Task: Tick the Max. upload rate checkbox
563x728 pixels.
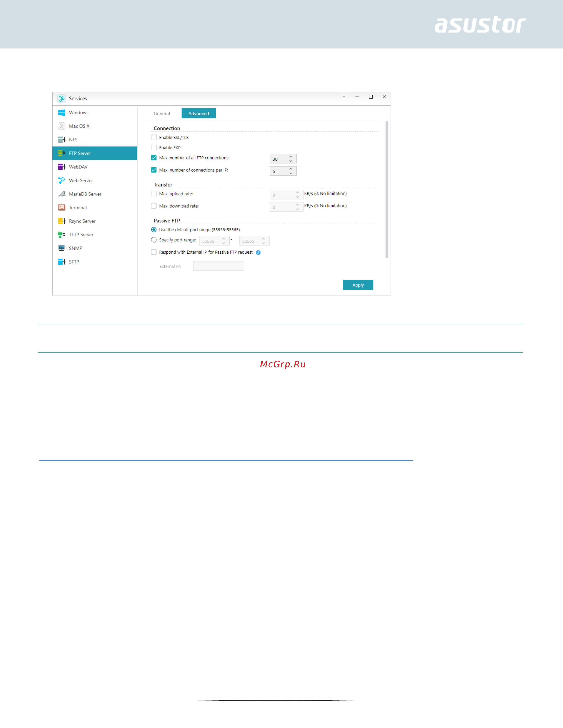Action: coord(154,194)
